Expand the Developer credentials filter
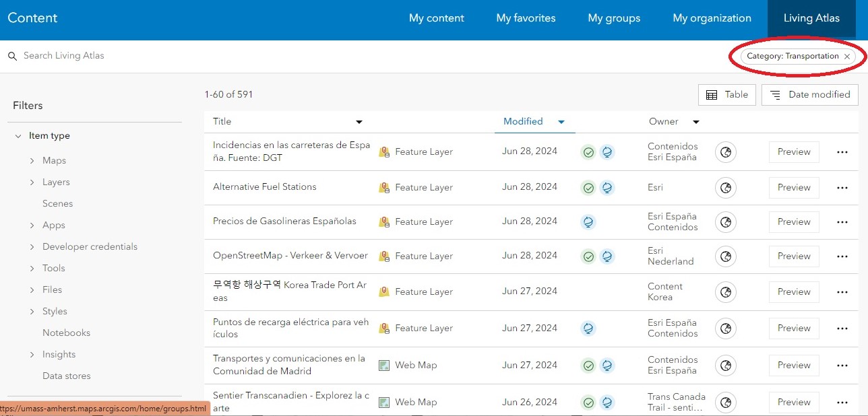 (x=32, y=247)
